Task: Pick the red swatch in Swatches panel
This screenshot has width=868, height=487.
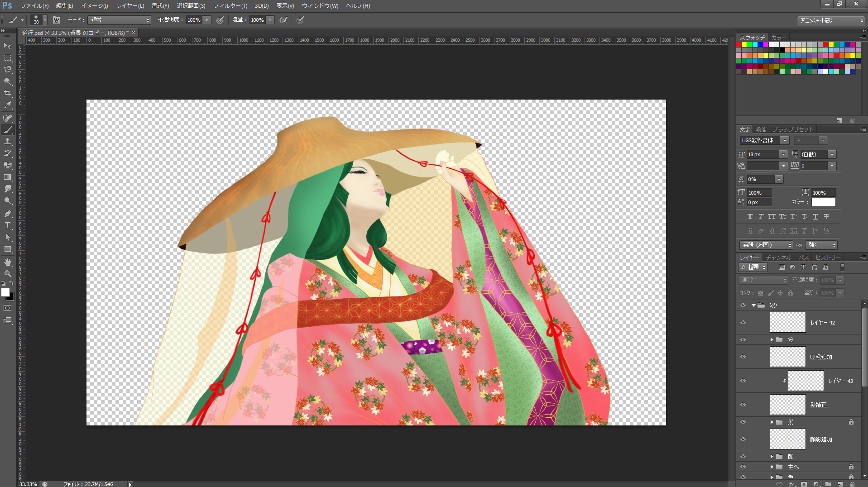Action: pos(739,45)
